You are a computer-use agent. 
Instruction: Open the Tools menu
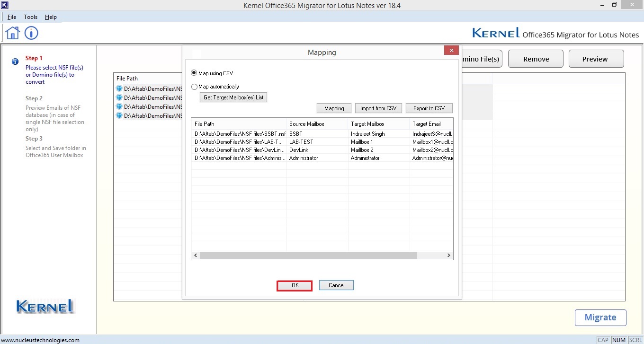[31, 17]
